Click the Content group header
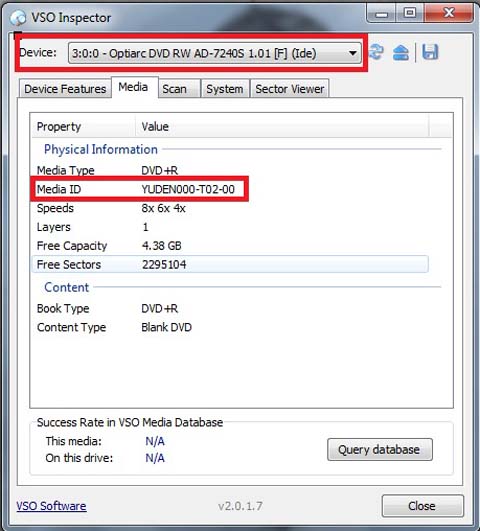The width and height of the screenshot is (480, 531). click(66, 288)
